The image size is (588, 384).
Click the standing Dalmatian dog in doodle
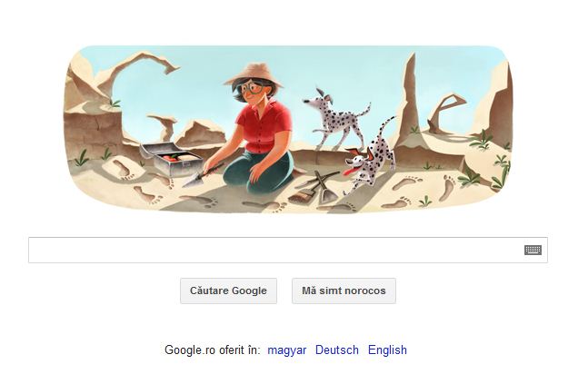coord(337,120)
